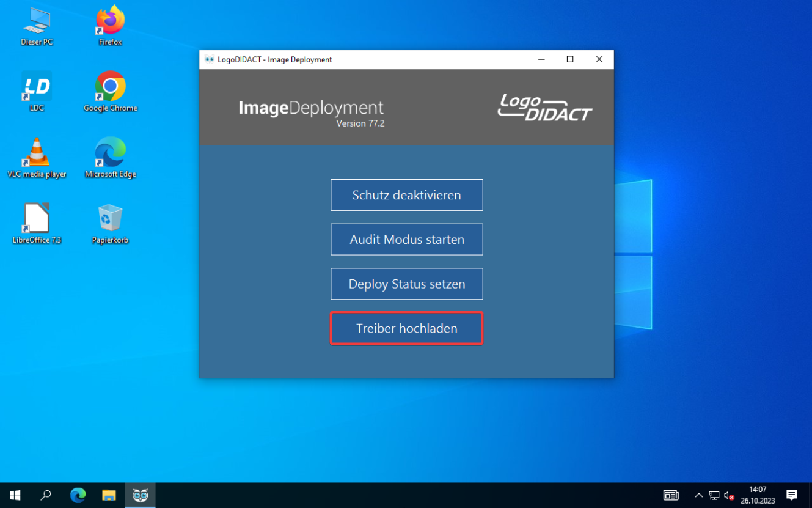Click LogoDIDACT owl taskbar icon
This screenshot has width=812, height=508.
tap(141, 495)
